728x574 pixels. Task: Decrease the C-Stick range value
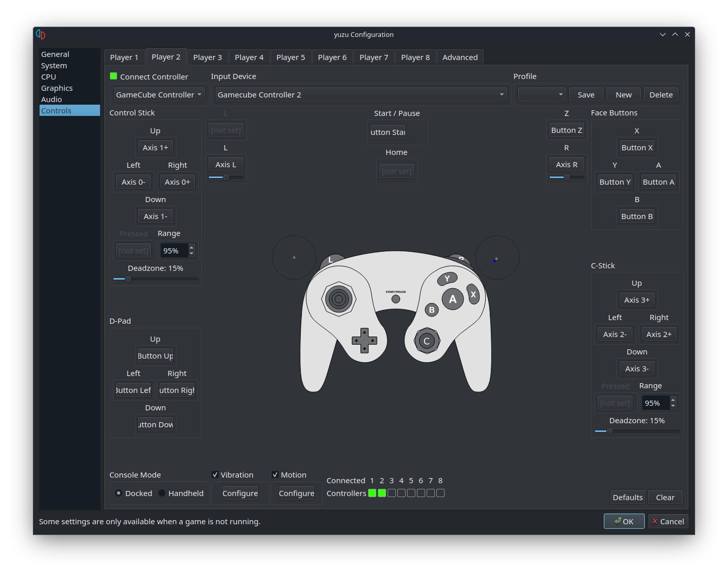(x=673, y=406)
